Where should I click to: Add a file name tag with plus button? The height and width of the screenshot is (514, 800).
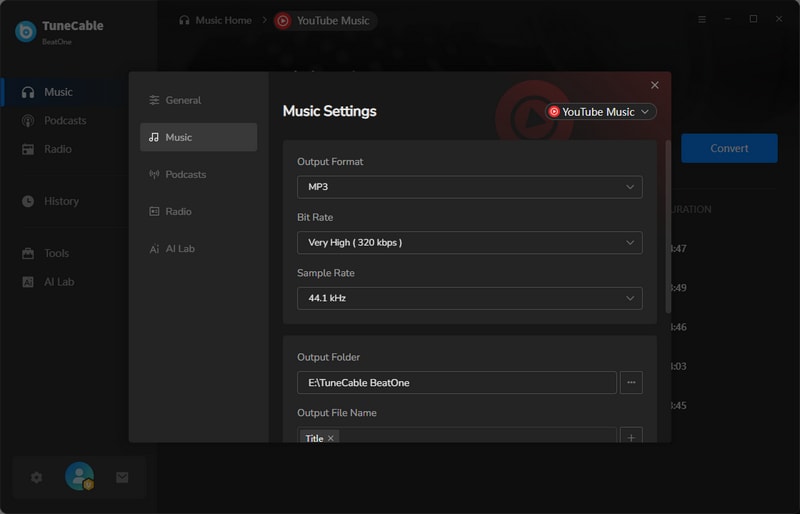point(631,437)
